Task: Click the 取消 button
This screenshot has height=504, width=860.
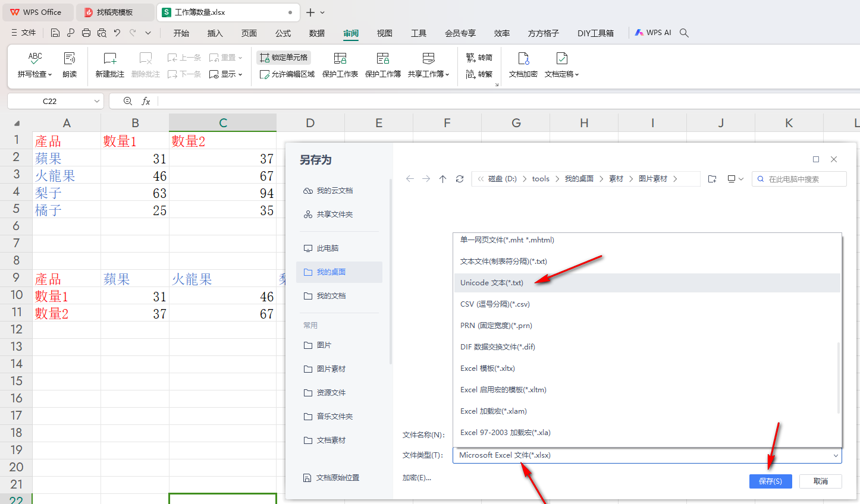Action: [x=821, y=481]
